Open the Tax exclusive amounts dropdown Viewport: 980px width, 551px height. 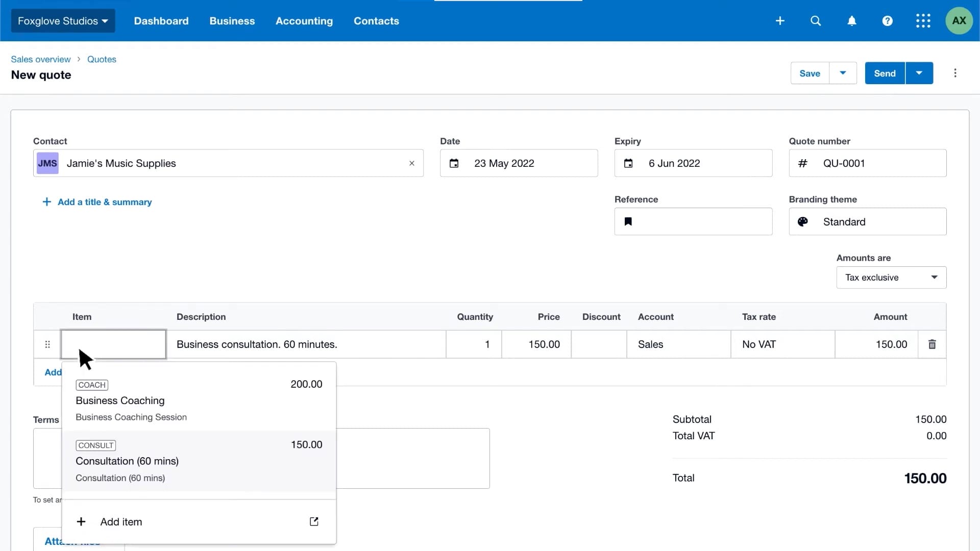[891, 278]
